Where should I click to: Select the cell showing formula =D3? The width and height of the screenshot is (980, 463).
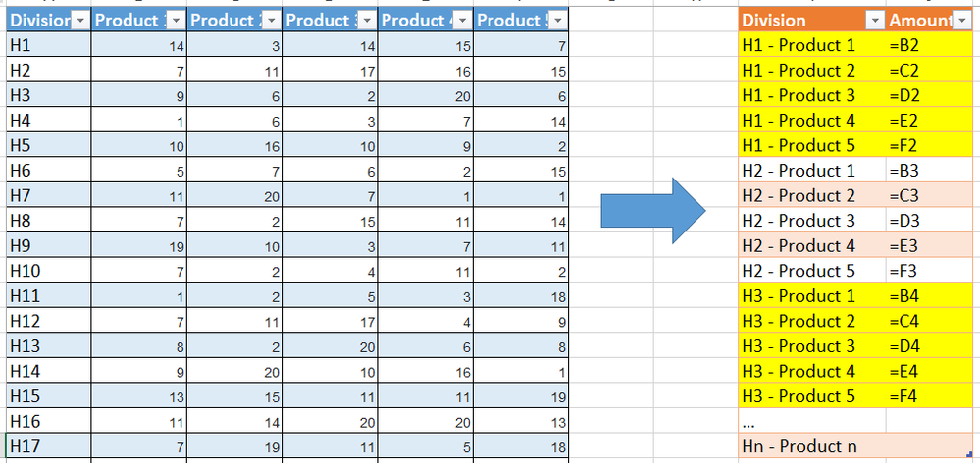click(x=929, y=221)
